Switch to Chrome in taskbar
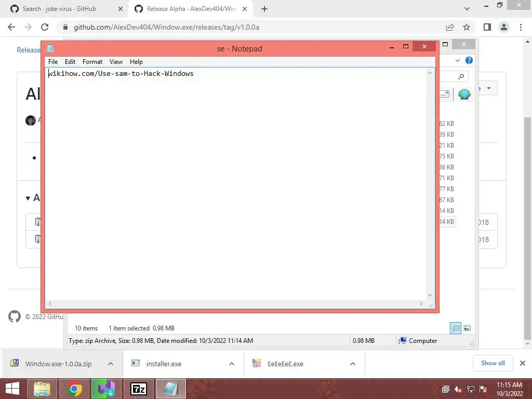 click(x=74, y=389)
